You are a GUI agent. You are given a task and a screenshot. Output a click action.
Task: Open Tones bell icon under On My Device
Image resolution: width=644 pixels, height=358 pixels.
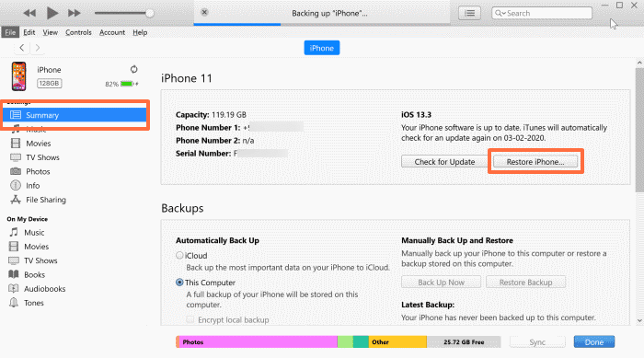click(x=14, y=303)
